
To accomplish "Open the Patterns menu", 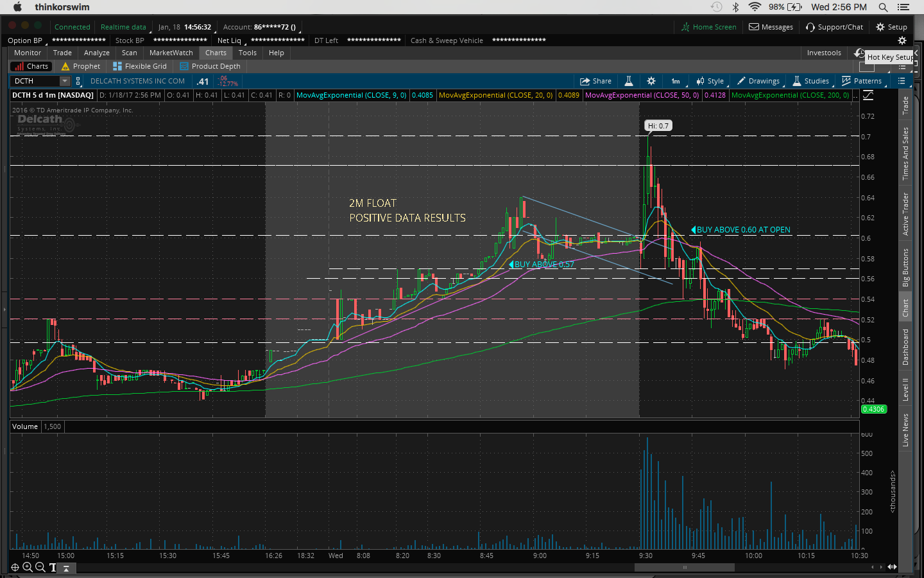I will click(862, 81).
